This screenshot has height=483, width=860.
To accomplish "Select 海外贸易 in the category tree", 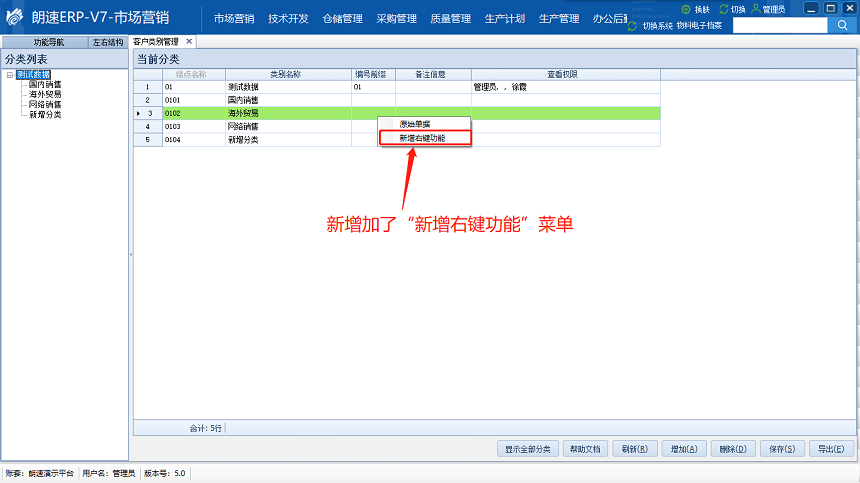I will (45, 95).
